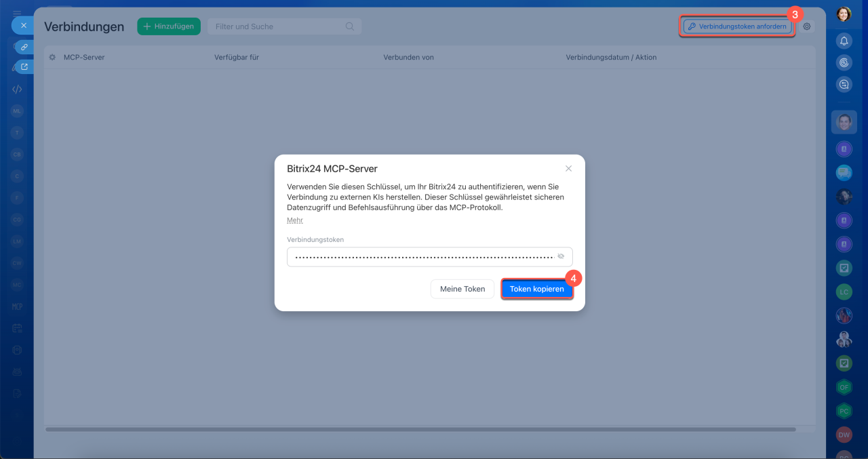This screenshot has width=868, height=459.
Task: Open the hamburger menu icon
Action: point(17,13)
